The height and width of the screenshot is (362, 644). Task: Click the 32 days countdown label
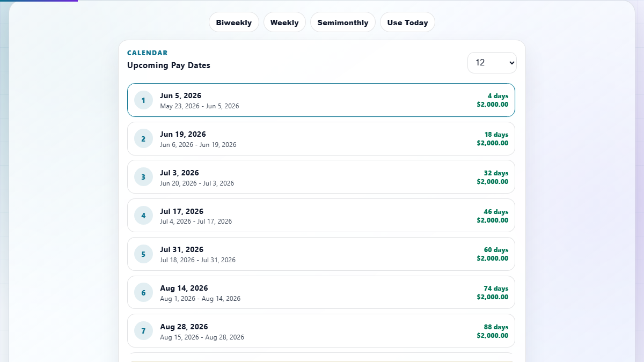(x=496, y=173)
